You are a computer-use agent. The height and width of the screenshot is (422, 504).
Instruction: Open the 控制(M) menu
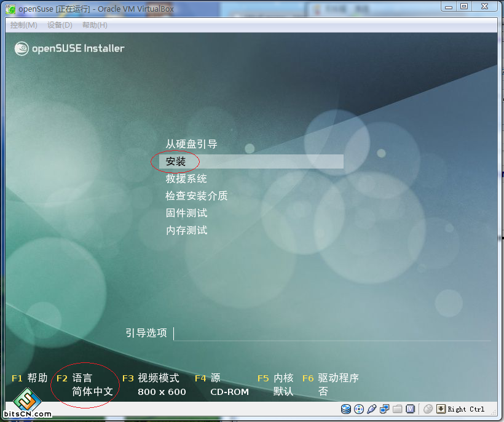[24, 25]
